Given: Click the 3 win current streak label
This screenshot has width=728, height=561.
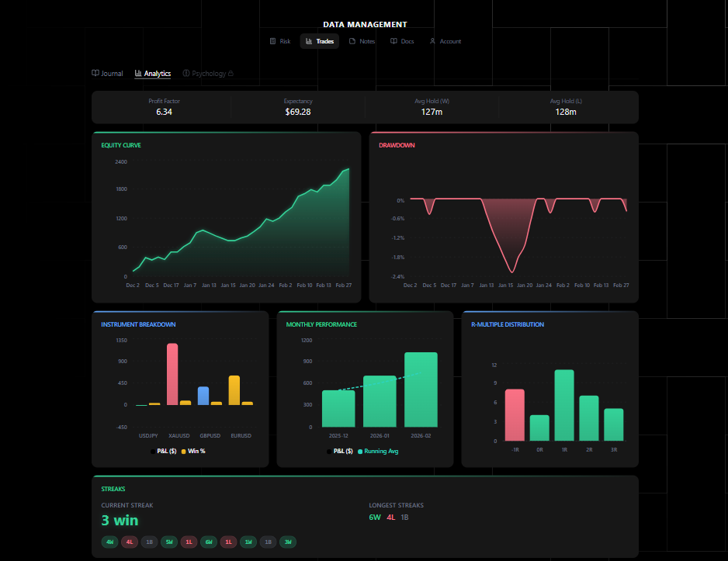Looking at the screenshot, I should 120,520.
